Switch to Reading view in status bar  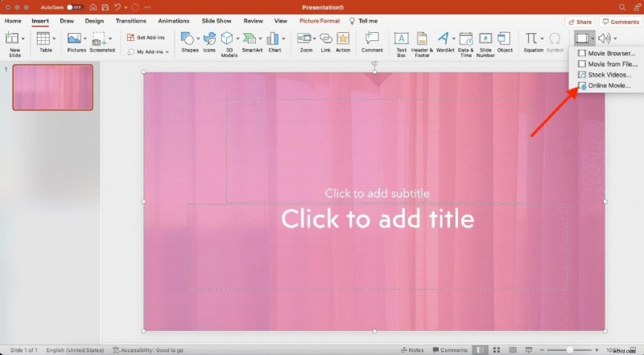(513, 349)
